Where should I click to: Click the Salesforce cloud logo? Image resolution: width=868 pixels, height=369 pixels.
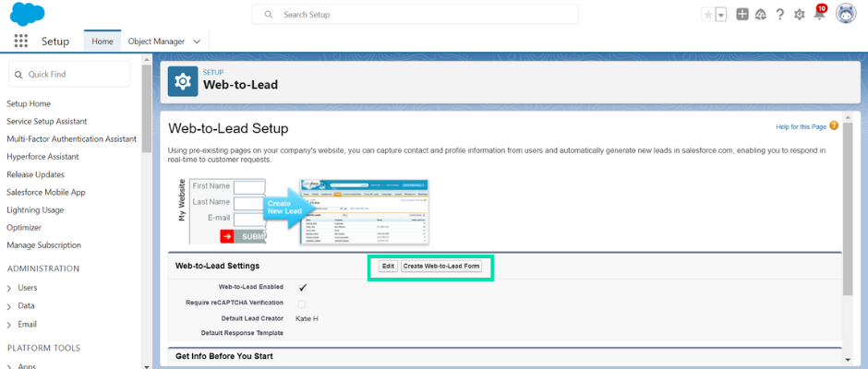[27, 15]
